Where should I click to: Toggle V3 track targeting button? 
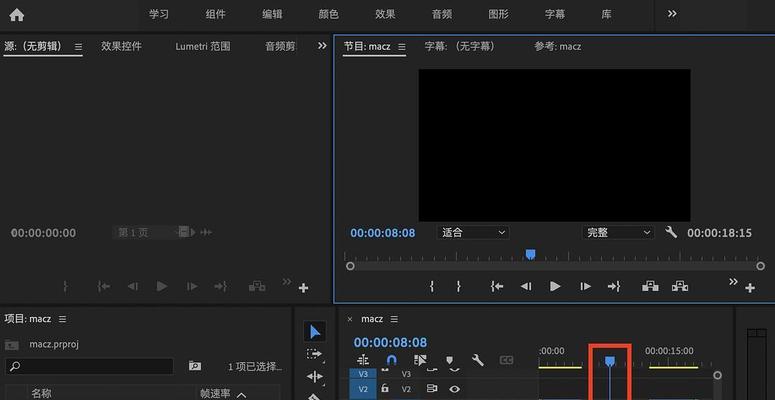406,374
